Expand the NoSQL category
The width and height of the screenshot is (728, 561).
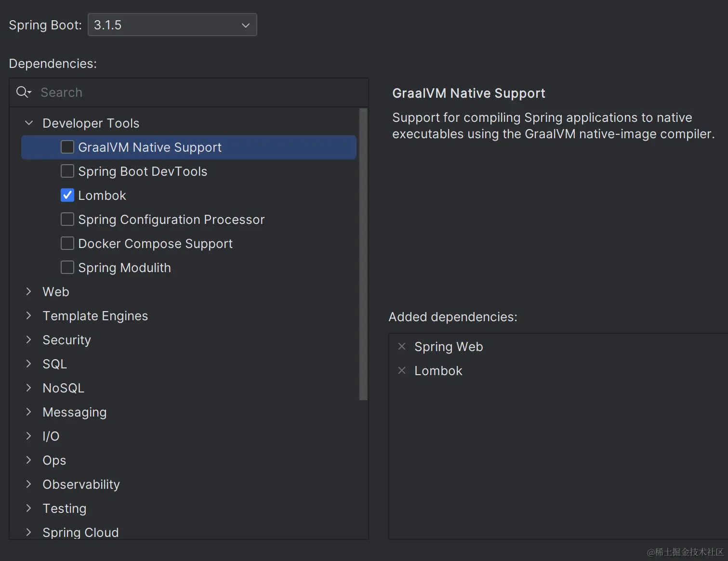click(29, 388)
